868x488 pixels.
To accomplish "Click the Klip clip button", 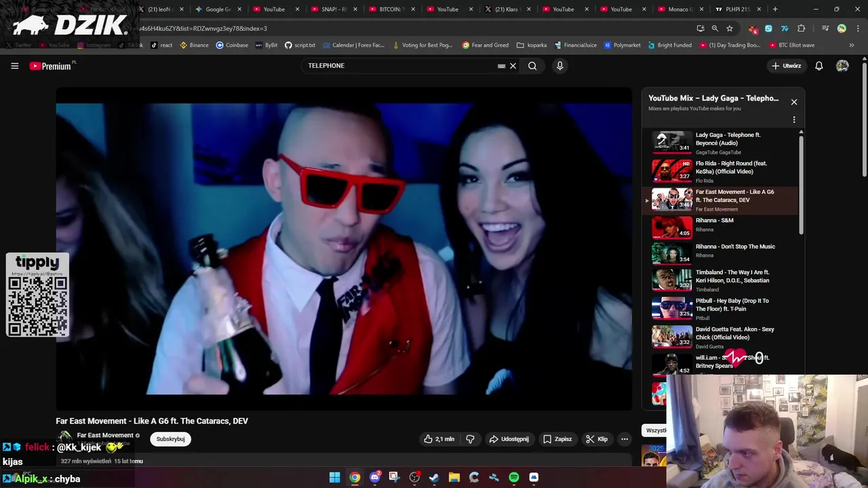I will click(x=597, y=439).
